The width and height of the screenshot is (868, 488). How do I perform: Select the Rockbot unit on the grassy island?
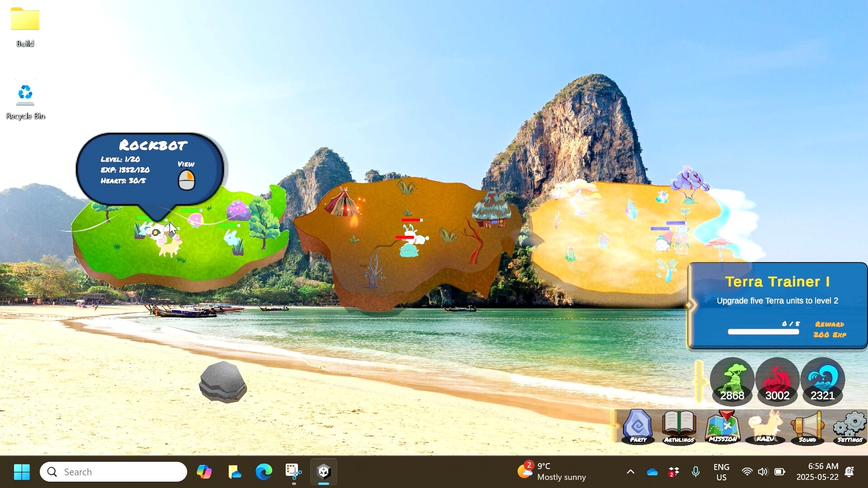click(x=156, y=233)
